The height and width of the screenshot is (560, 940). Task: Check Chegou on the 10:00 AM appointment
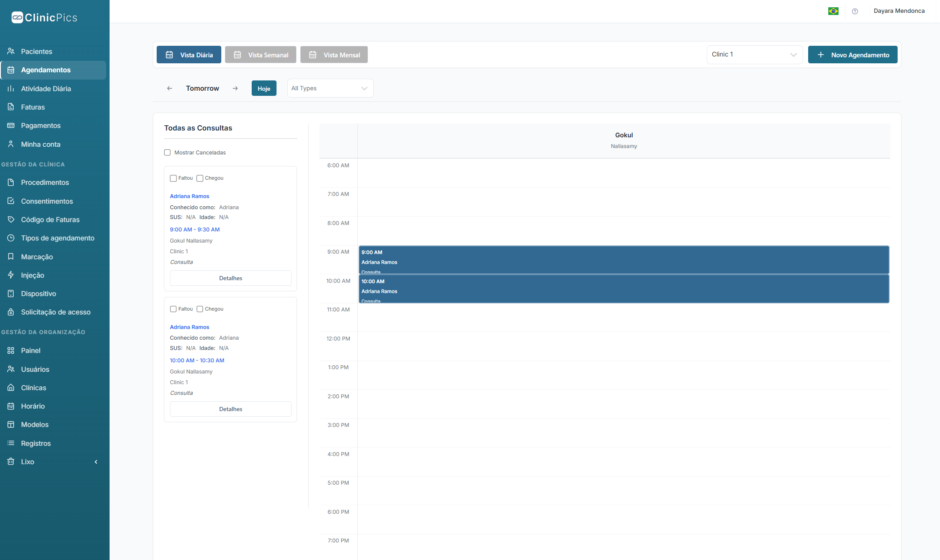tap(200, 309)
